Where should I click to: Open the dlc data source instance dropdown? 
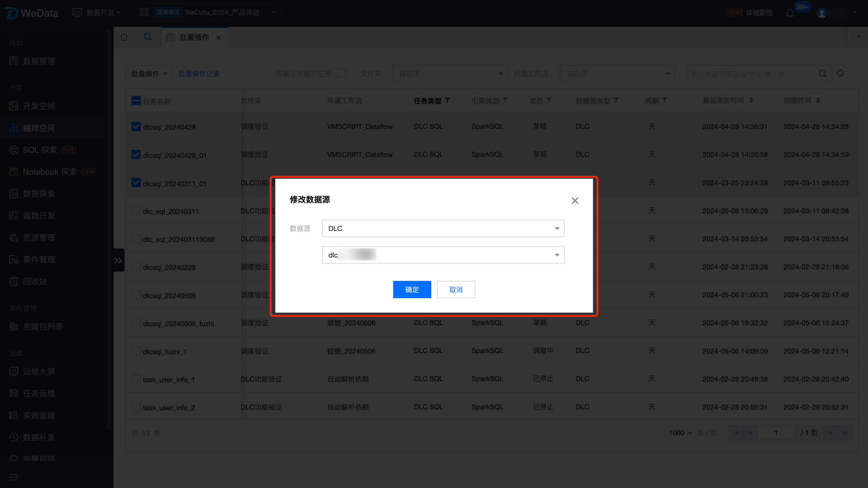coord(443,255)
